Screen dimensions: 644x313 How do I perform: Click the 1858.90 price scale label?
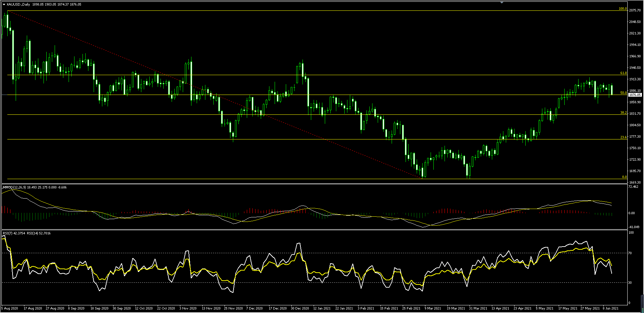[x=635, y=102]
